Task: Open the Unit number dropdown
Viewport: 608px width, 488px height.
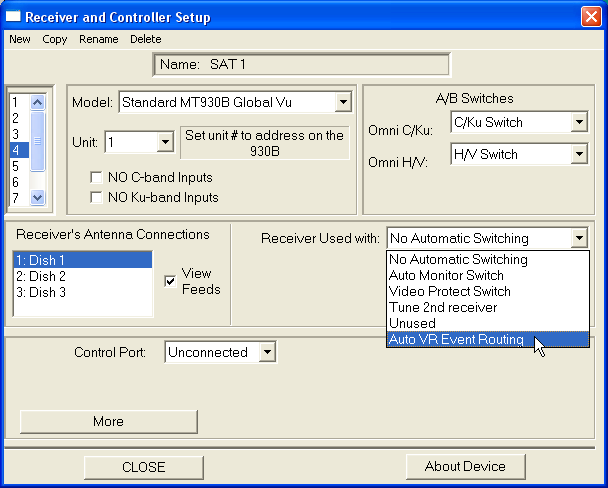Action: tap(165, 142)
